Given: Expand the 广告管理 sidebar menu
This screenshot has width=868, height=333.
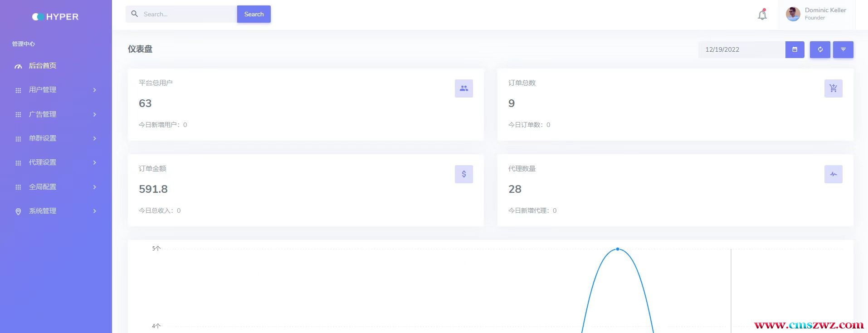Looking at the screenshot, I should 56,114.
